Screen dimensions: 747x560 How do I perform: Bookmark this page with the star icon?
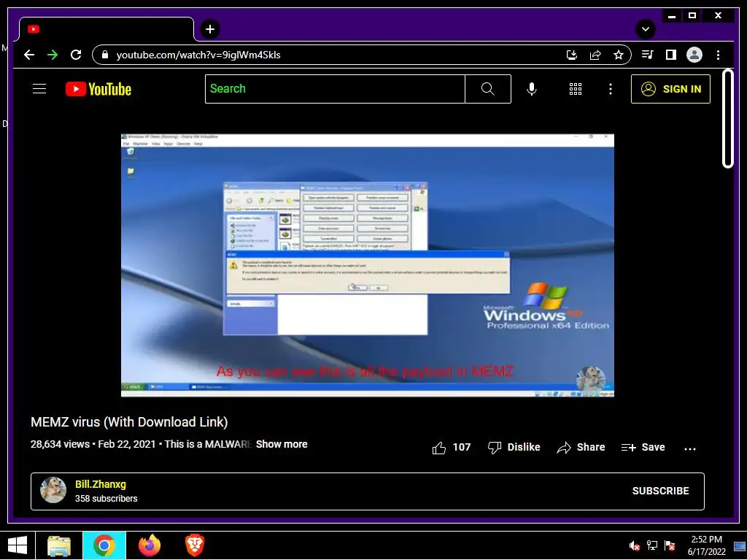pos(619,55)
